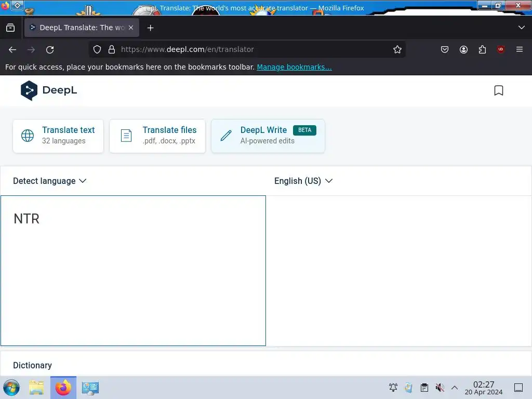Click the document icon in Translate files
Screen dimensions: 532x399
[126, 136]
